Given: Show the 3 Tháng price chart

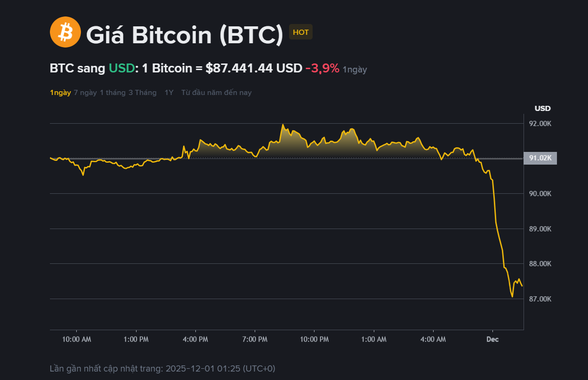Looking at the screenshot, I should coord(142,93).
